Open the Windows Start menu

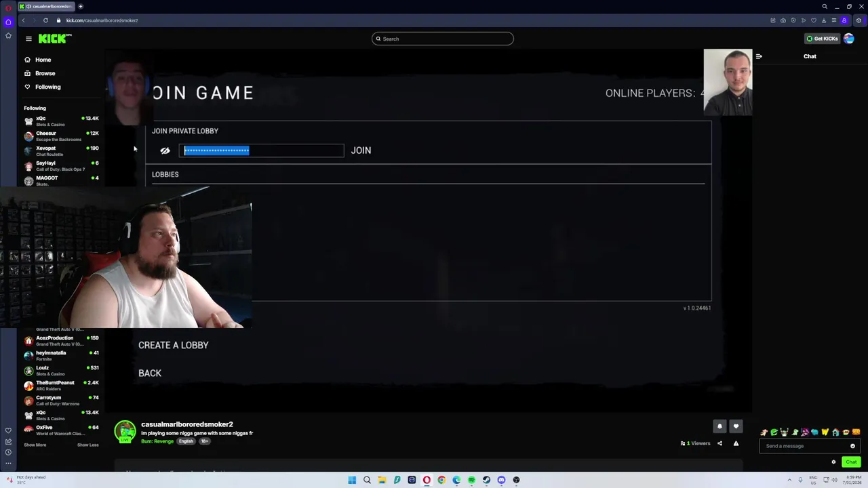click(352, 480)
